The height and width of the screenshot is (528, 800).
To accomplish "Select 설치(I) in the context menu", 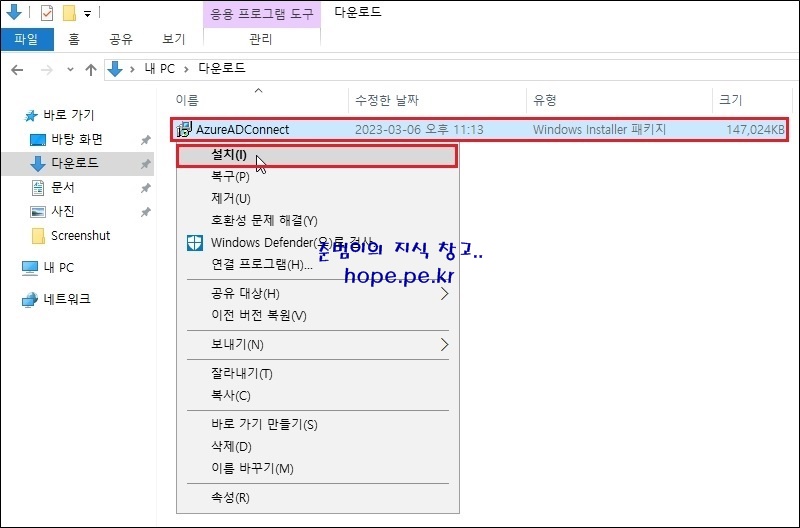I will (x=317, y=155).
